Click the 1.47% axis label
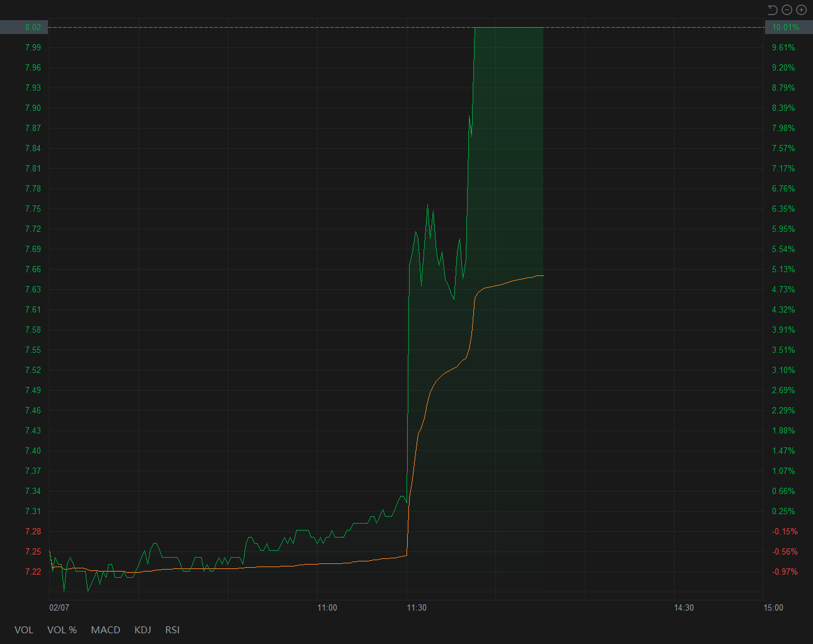This screenshot has height=644, width=813. (783, 451)
